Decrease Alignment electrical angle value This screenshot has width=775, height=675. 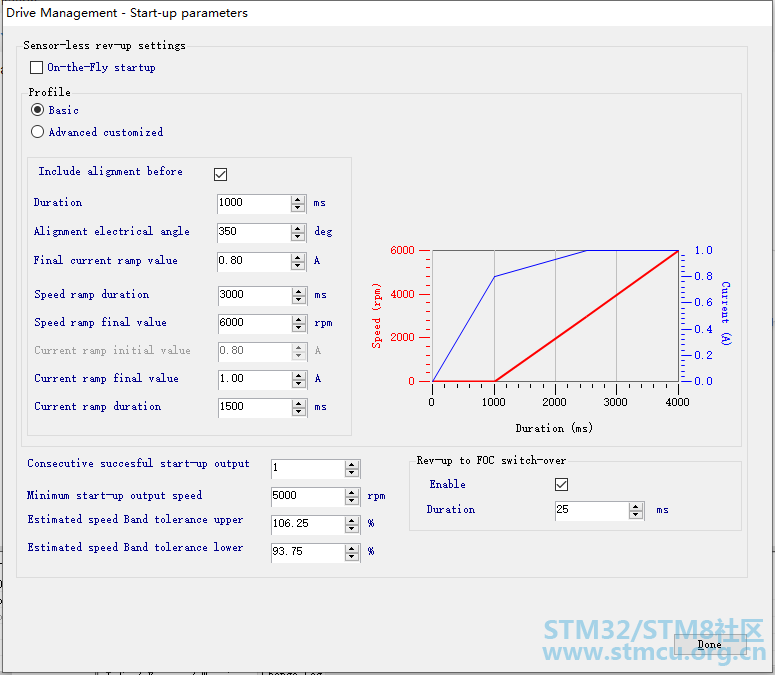pos(298,237)
